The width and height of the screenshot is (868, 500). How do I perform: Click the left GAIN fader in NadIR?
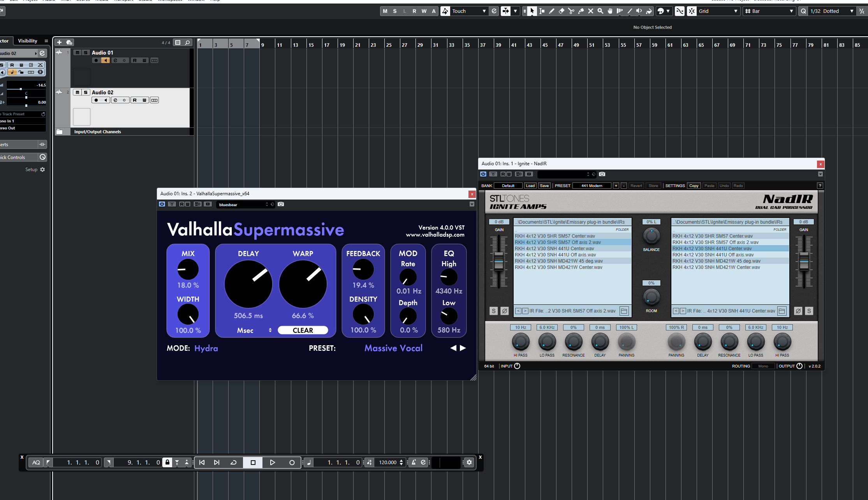point(499,262)
